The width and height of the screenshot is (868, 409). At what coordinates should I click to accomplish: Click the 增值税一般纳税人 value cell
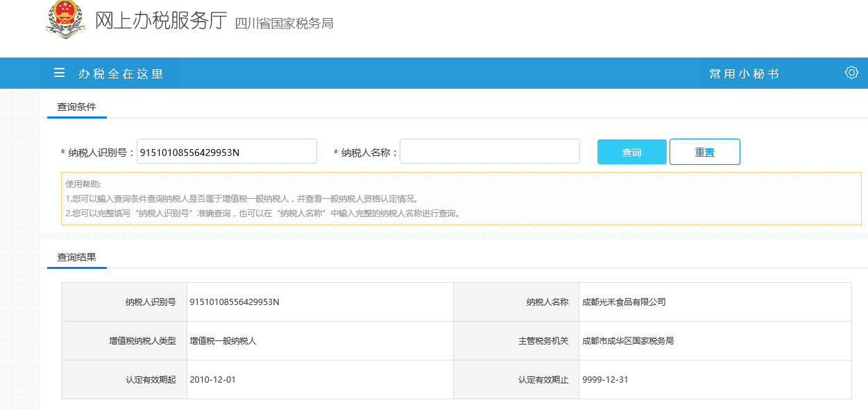[x=223, y=341]
